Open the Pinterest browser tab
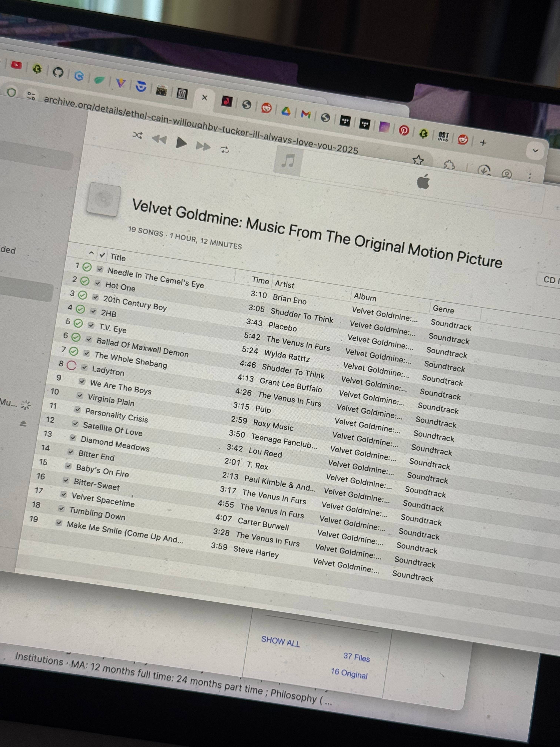 pos(404,130)
